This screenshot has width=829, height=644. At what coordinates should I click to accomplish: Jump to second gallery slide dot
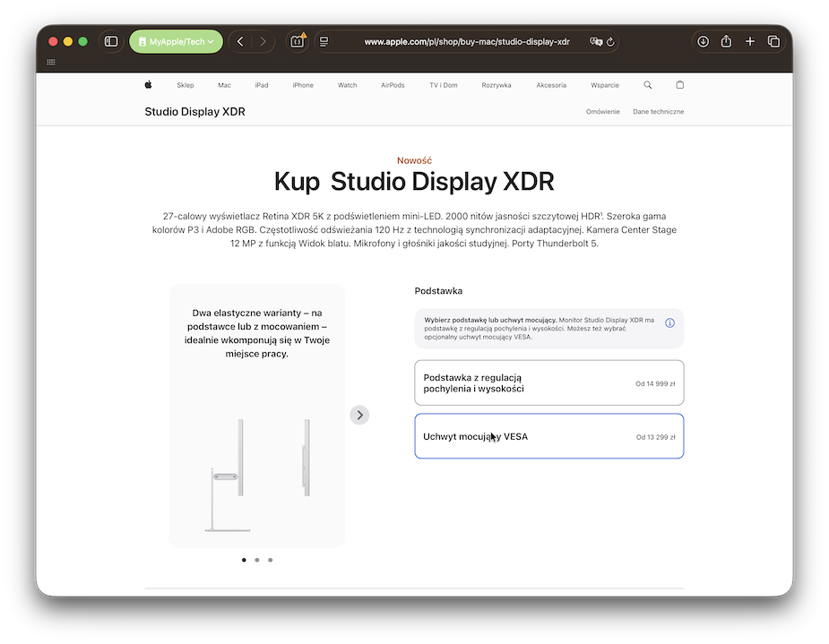(257, 560)
